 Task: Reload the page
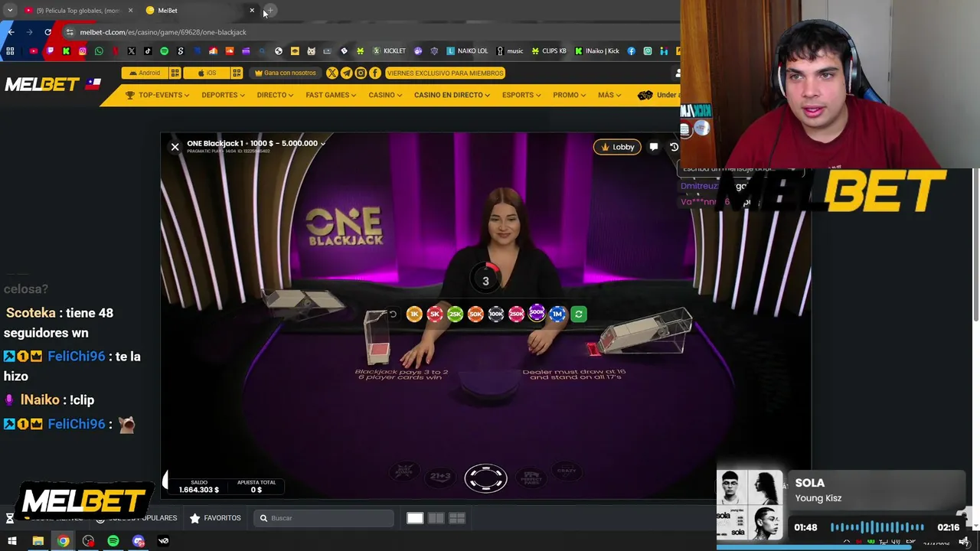(x=48, y=32)
